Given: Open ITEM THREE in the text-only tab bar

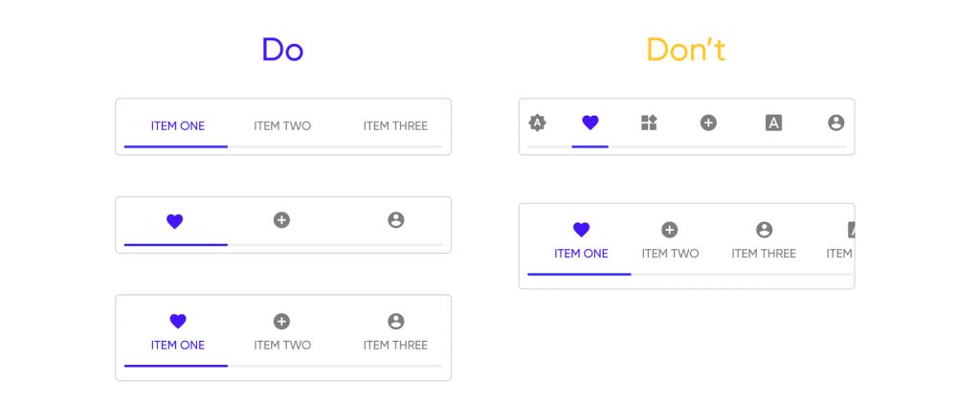Looking at the screenshot, I should 395,125.
